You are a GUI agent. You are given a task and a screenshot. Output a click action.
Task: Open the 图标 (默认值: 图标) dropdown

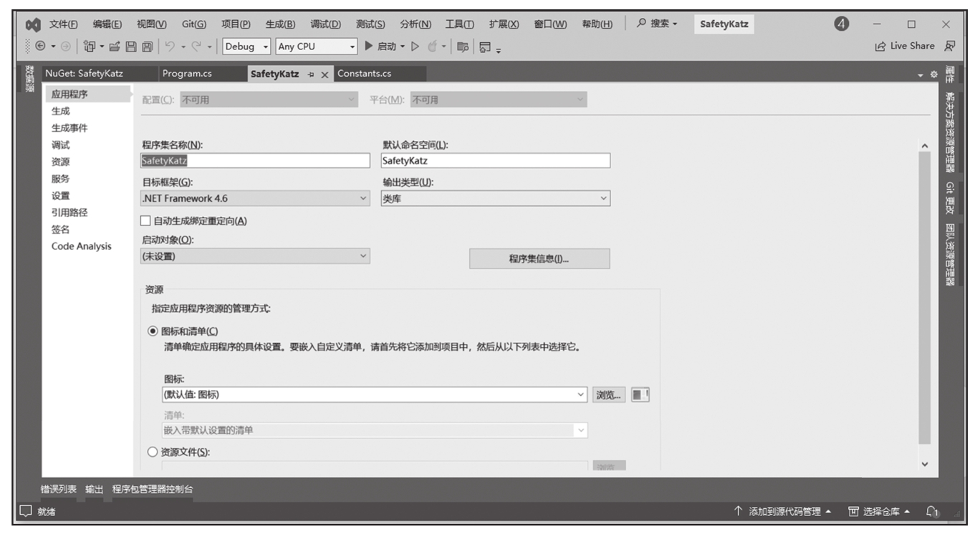pyautogui.click(x=375, y=394)
